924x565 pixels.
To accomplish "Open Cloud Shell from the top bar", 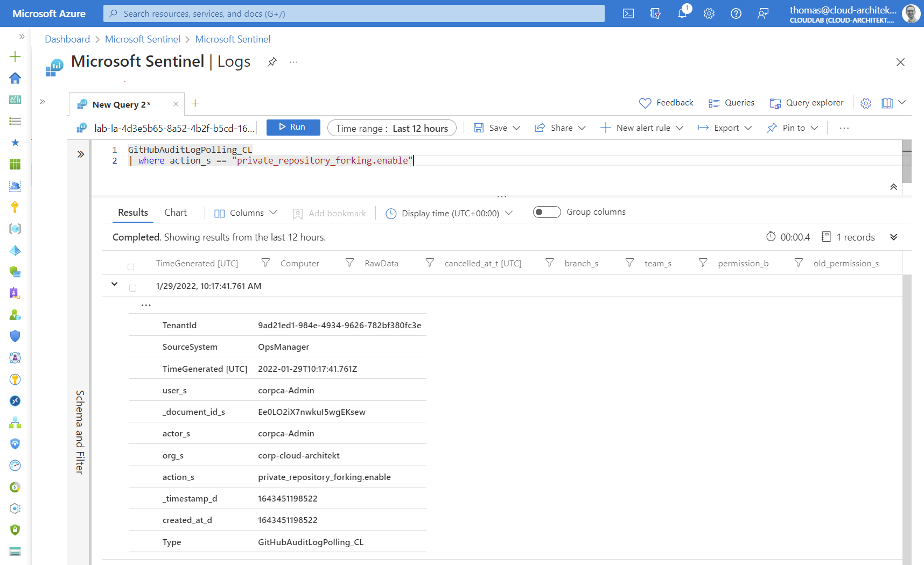I will pyautogui.click(x=628, y=13).
